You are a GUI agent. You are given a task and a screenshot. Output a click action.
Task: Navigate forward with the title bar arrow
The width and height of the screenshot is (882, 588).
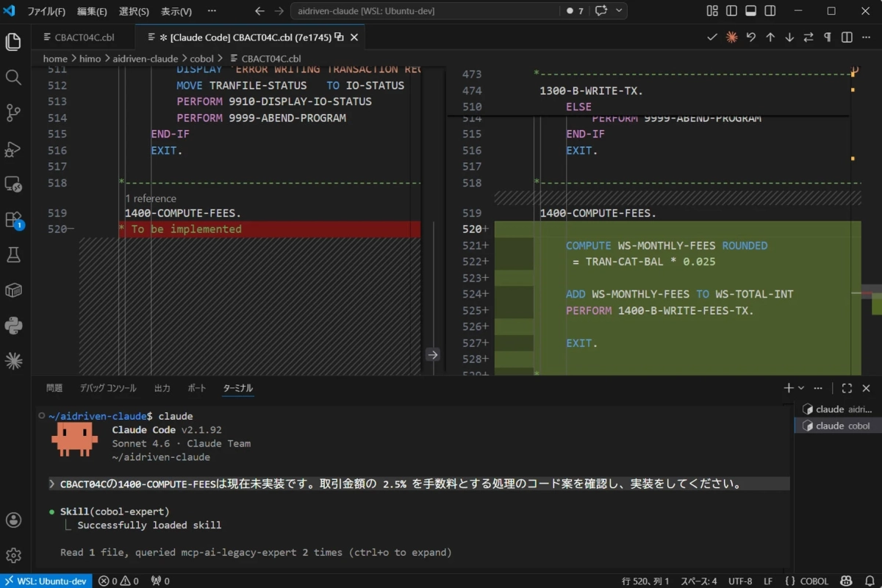pyautogui.click(x=279, y=11)
